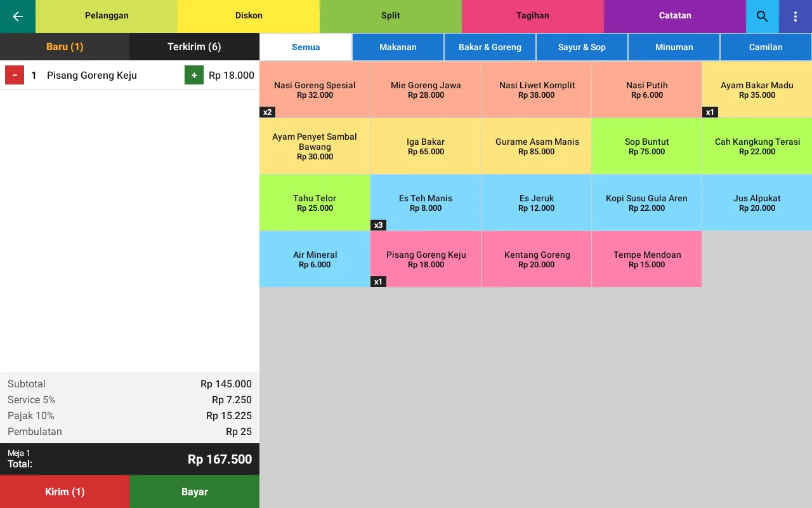
Task: Open Tagihan from the top bar
Action: coord(533,17)
